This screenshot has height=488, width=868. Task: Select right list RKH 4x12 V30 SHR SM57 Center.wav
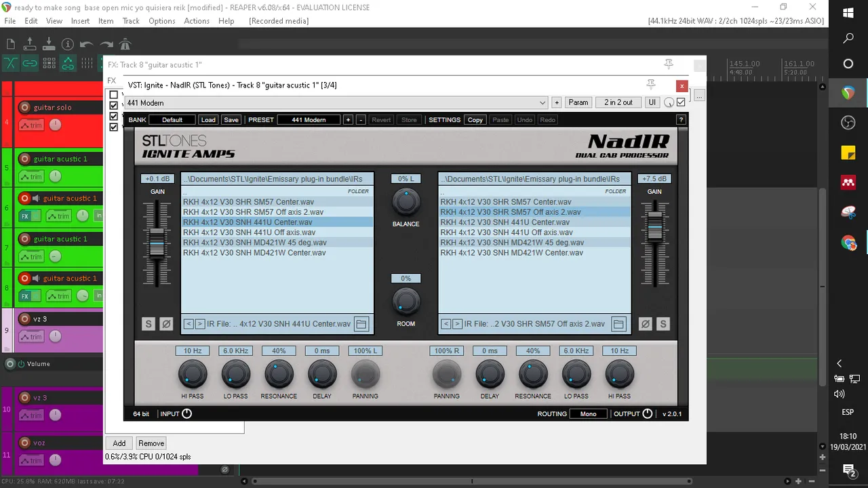[534, 202]
